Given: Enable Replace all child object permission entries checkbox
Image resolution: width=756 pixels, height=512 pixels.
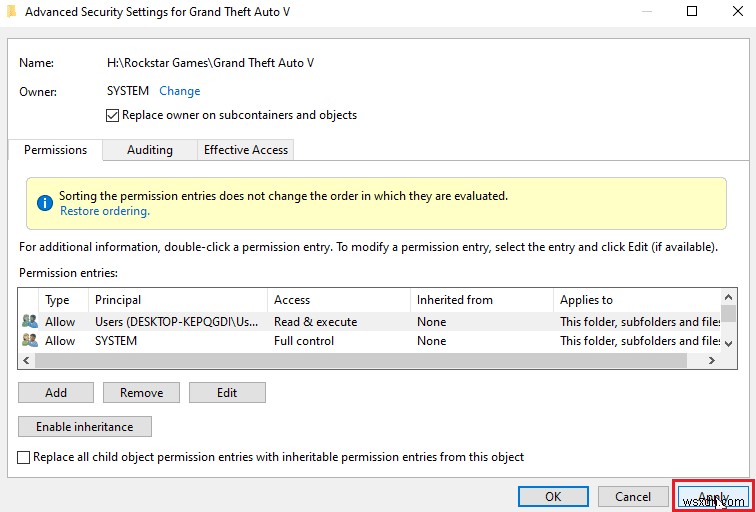Looking at the screenshot, I should coord(24,457).
